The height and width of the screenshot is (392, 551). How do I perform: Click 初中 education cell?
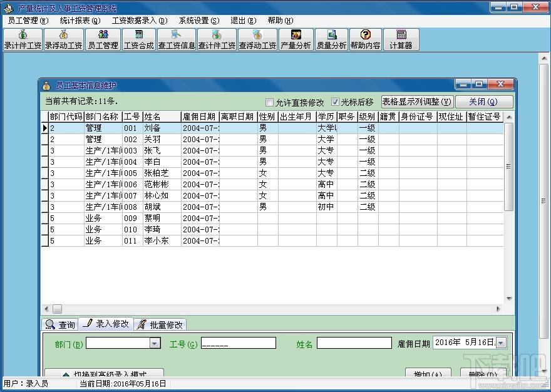[326, 207]
